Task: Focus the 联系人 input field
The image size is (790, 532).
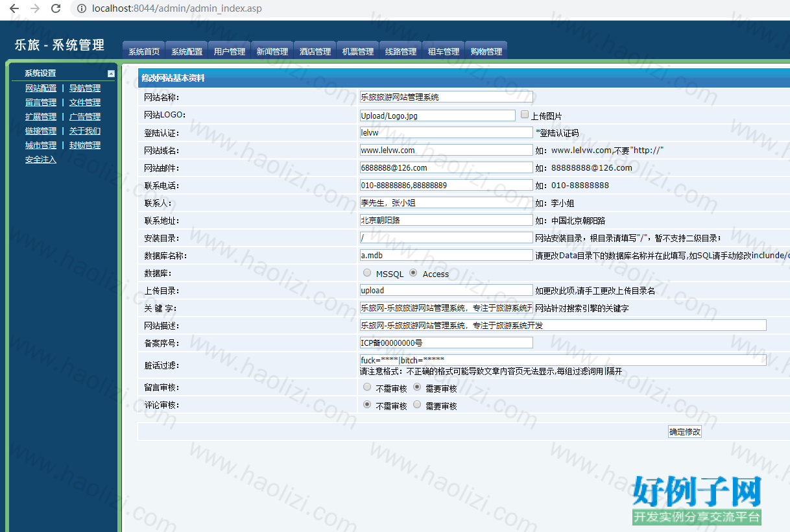Action: (x=446, y=202)
